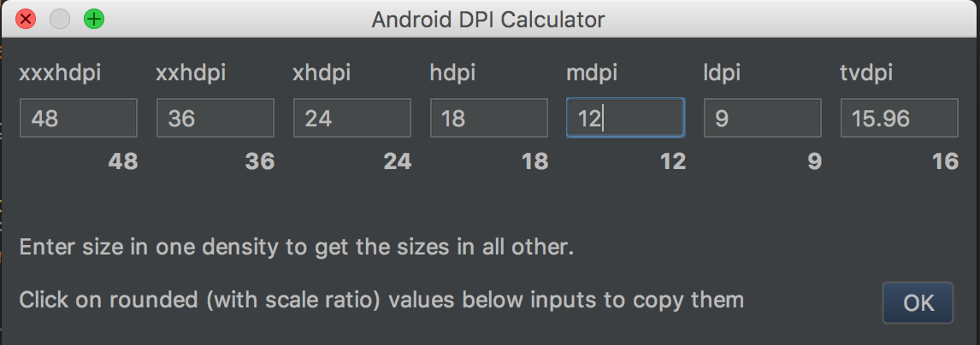Close the Android DPI Calculator window

26,20
